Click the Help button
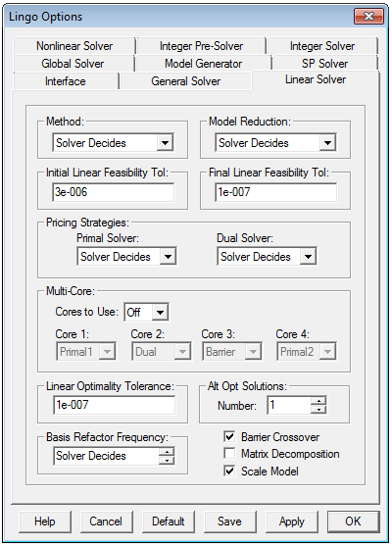 tap(45, 522)
